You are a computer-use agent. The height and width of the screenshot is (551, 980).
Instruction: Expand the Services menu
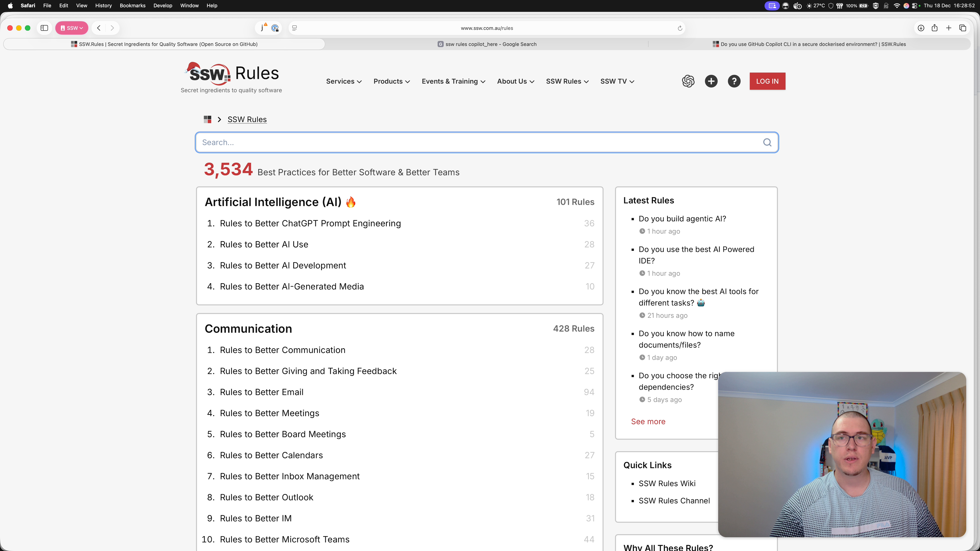[x=344, y=81]
